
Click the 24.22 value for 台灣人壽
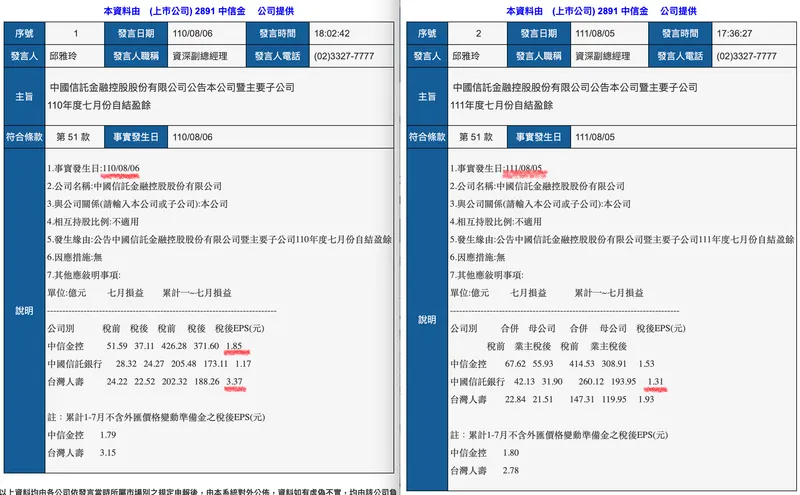point(117,382)
